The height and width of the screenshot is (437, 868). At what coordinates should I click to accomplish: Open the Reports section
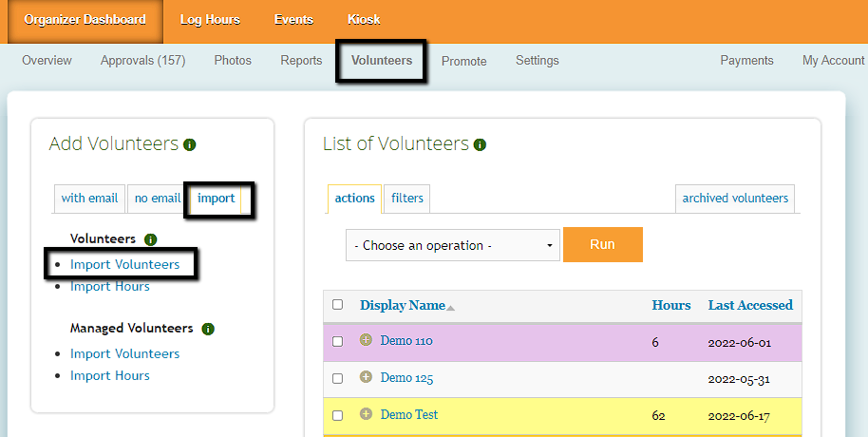coord(301,61)
